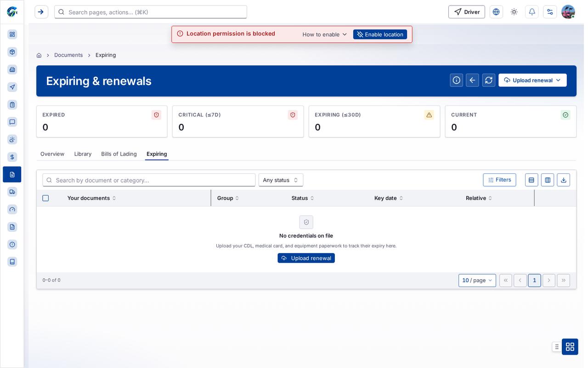Viewport: 588px width, 368px height.
Task: Click the refresh icon in the header
Action: (x=489, y=80)
